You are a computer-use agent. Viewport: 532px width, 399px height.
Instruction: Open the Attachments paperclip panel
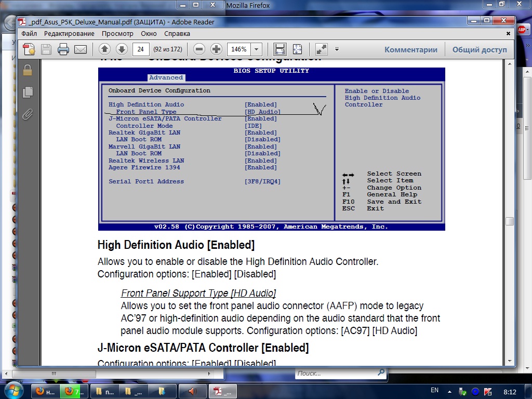[x=28, y=114]
